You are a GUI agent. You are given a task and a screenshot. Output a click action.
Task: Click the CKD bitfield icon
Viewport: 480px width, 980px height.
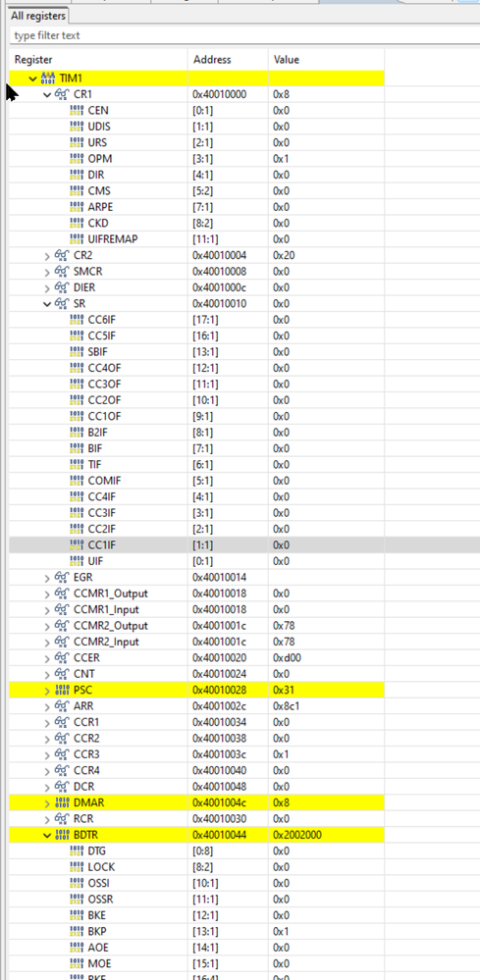coord(77,224)
